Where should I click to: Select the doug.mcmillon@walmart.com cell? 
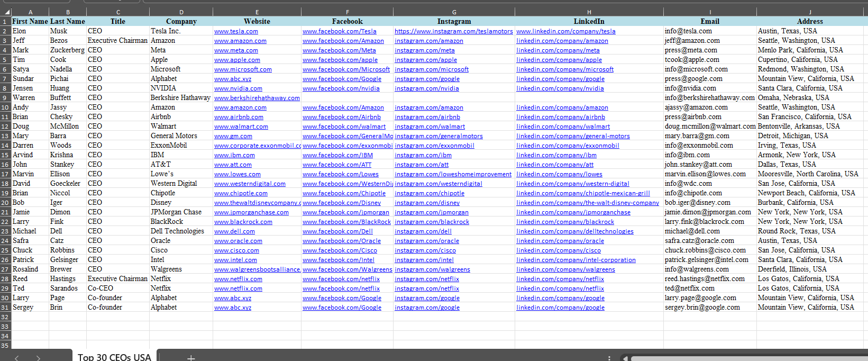click(x=710, y=126)
